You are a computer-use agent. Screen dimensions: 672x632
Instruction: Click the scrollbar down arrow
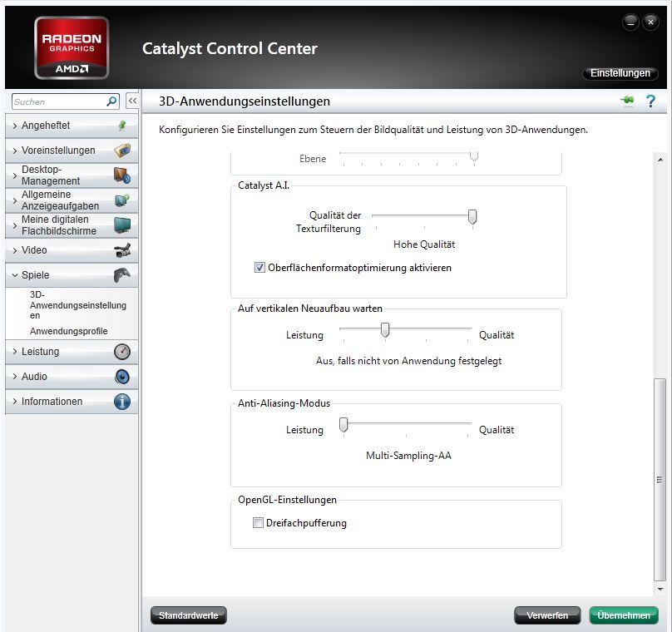pos(660,589)
